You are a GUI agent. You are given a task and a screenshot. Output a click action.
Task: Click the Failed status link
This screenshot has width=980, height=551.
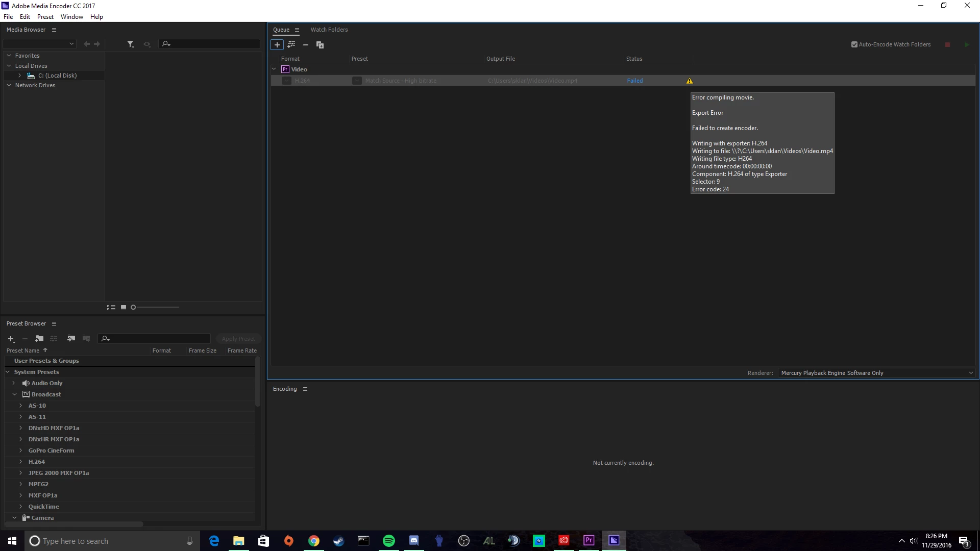click(634, 81)
